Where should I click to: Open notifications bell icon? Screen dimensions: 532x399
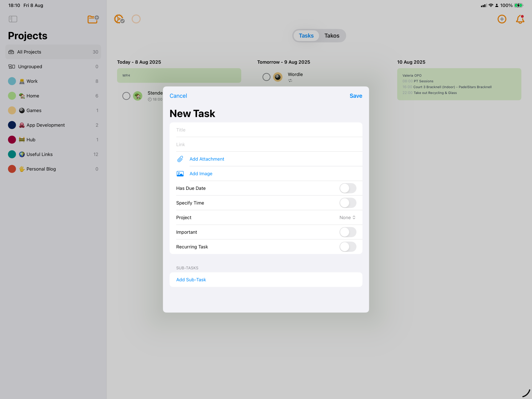tap(520, 19)
